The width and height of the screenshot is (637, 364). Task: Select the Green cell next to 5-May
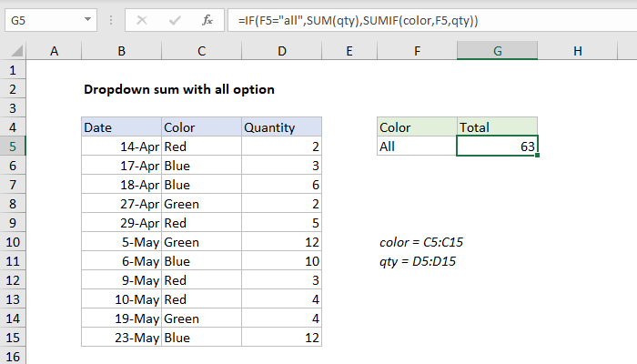click(x=201, y=242)
